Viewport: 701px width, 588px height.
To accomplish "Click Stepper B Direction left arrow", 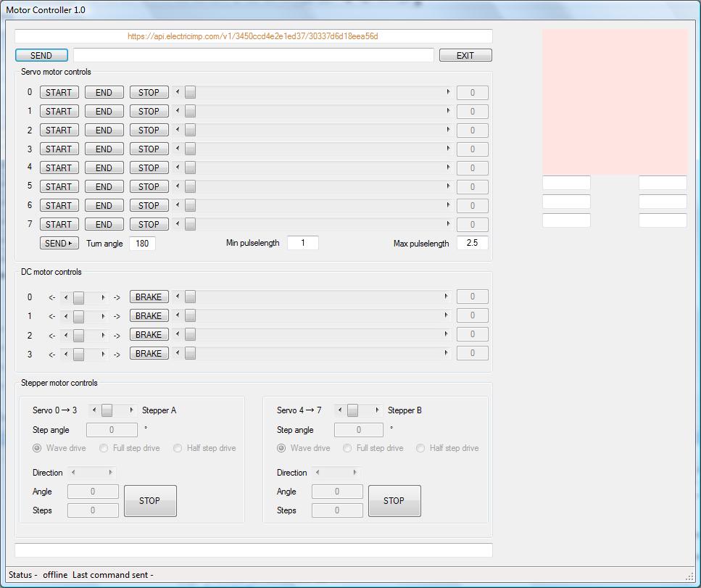I will (318, 472).
